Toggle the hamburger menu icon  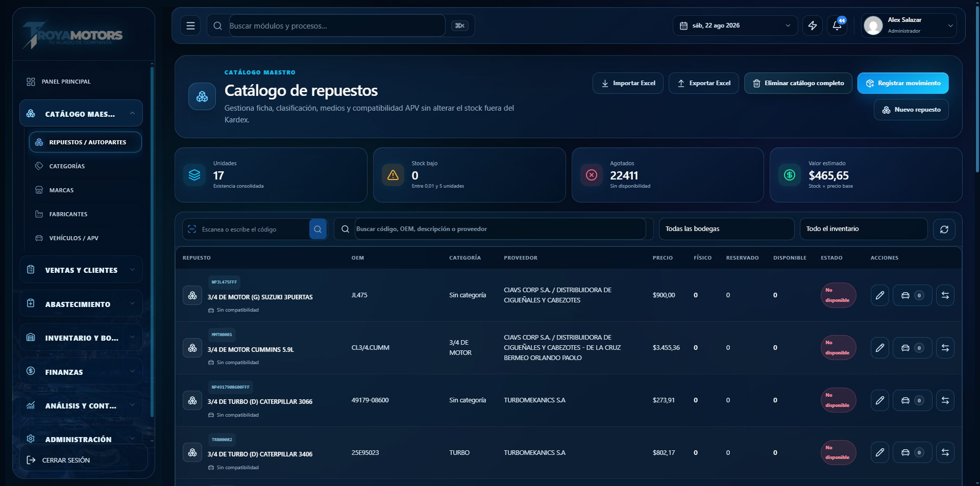click(190, 25)
